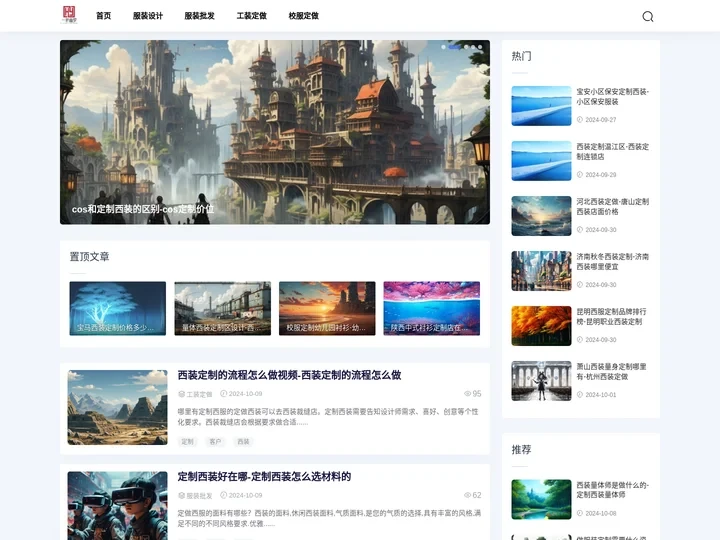
Task: Click the 热门 section heading
Action: point(522,56)
